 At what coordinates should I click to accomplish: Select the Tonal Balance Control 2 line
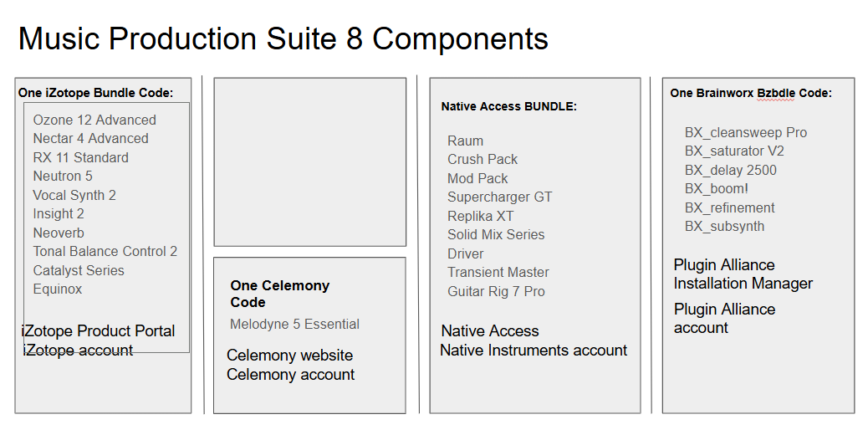(105, 251)
